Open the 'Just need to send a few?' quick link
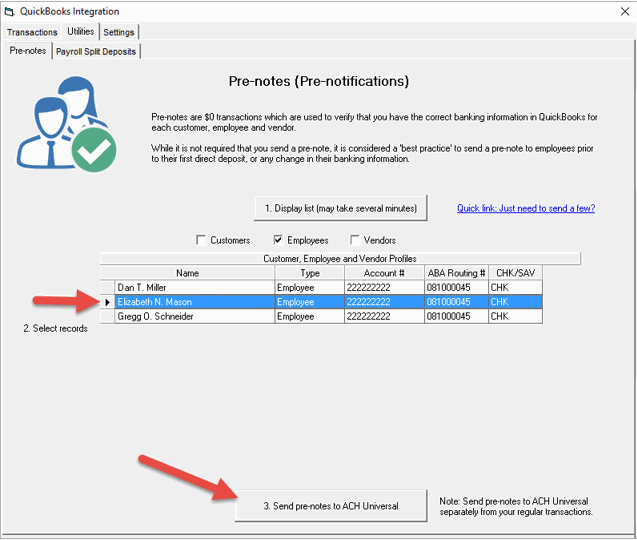The height and width of the screenshot is (540, 637). 526,208
